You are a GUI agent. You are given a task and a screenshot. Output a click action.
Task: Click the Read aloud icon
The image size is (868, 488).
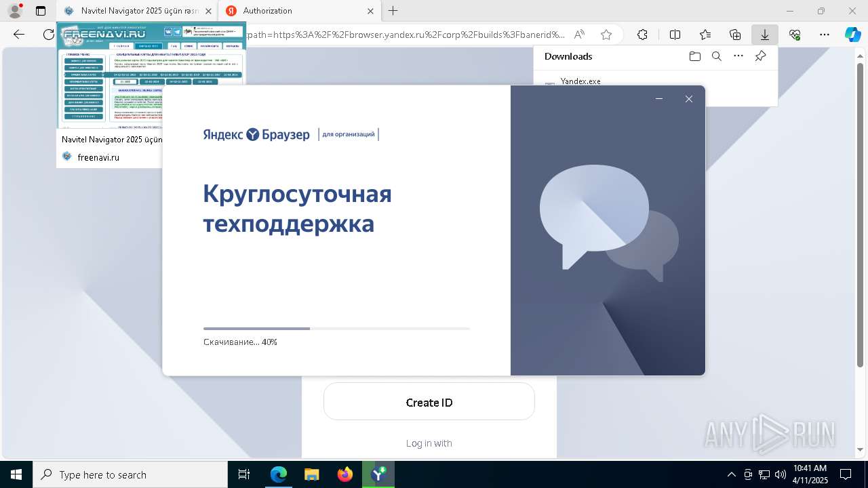pos(579,35)
